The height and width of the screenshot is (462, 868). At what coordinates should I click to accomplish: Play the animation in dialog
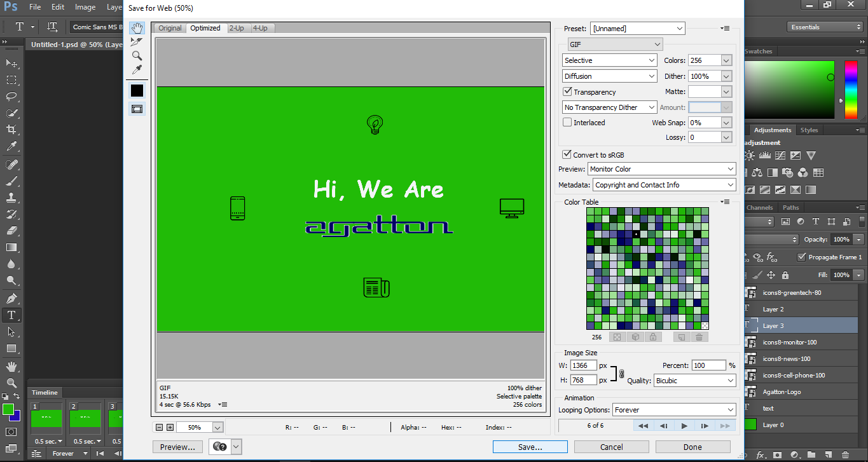point(684,426)
